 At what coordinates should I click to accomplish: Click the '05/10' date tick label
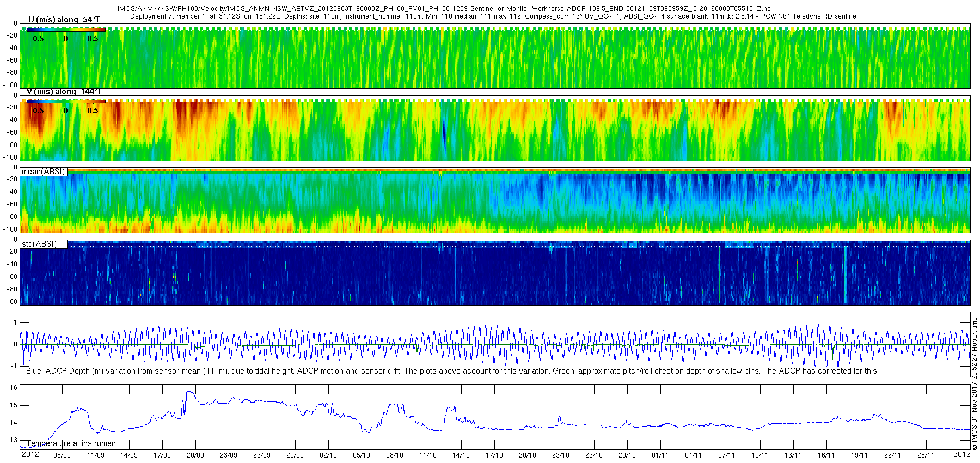click(362, 455)
